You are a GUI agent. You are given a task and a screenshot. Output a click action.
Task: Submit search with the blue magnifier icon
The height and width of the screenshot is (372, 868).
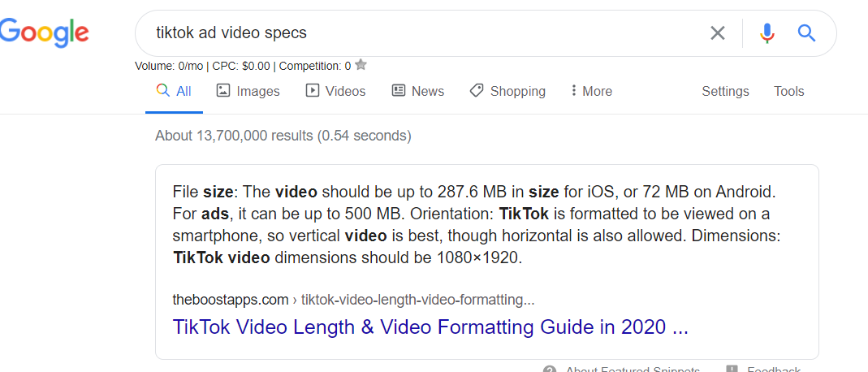806,32
